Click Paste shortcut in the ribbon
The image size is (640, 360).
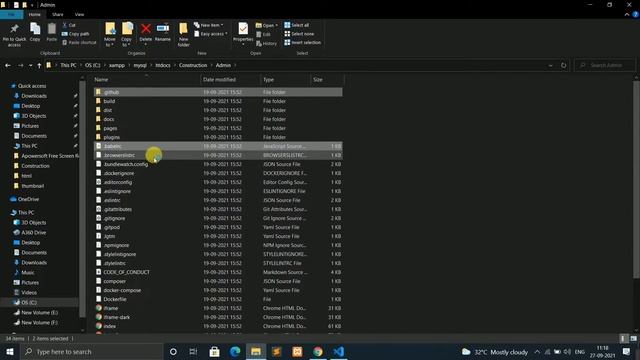tap(79, 42)
